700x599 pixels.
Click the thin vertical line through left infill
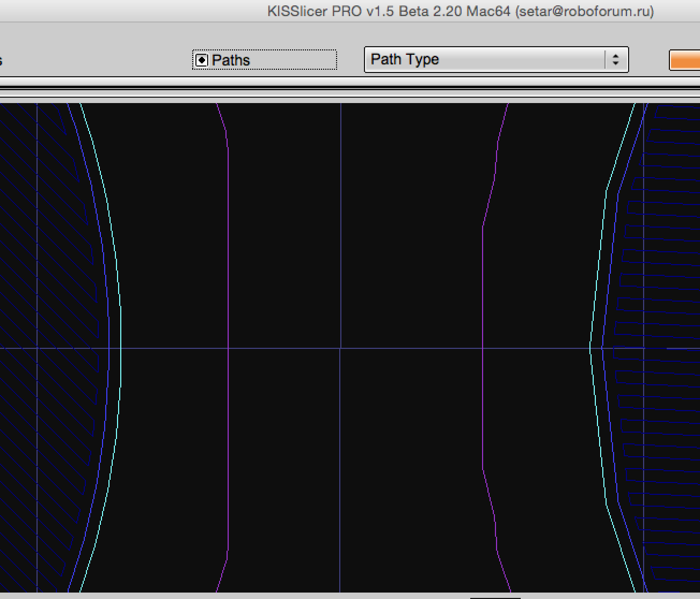(37, 429)
